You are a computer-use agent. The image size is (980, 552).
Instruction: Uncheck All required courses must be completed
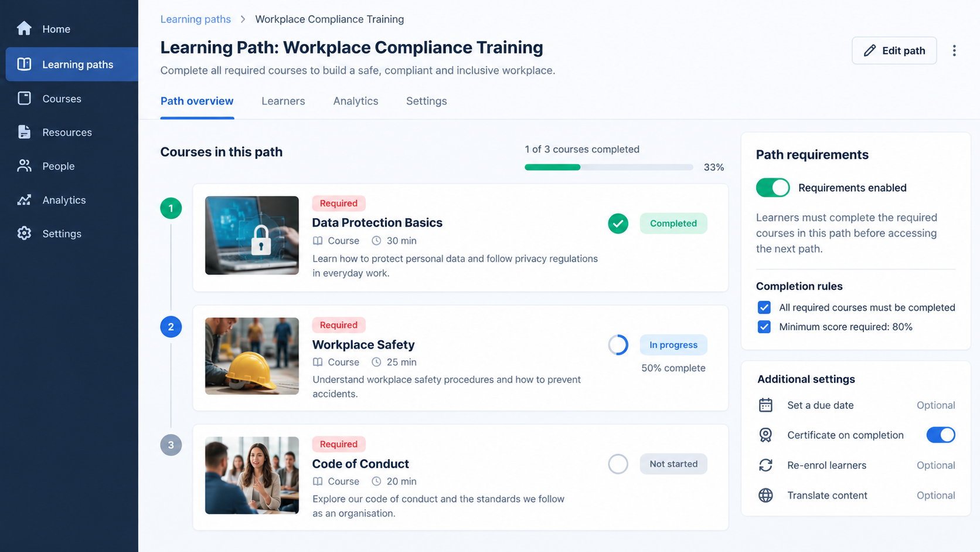pos(764,307)
